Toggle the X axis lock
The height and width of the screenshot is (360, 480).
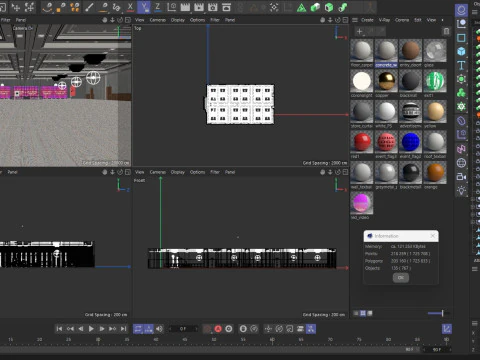130,7
